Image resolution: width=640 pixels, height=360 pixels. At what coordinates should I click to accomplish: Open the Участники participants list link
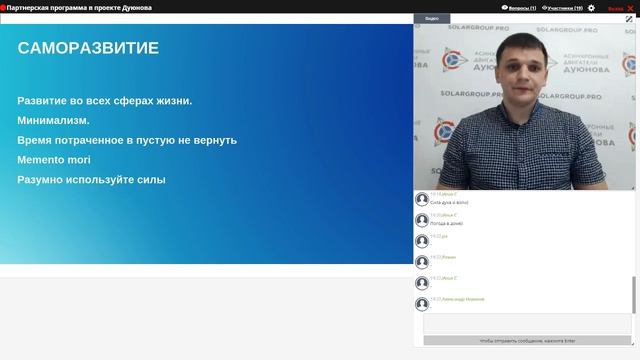(x=565, y=8)
